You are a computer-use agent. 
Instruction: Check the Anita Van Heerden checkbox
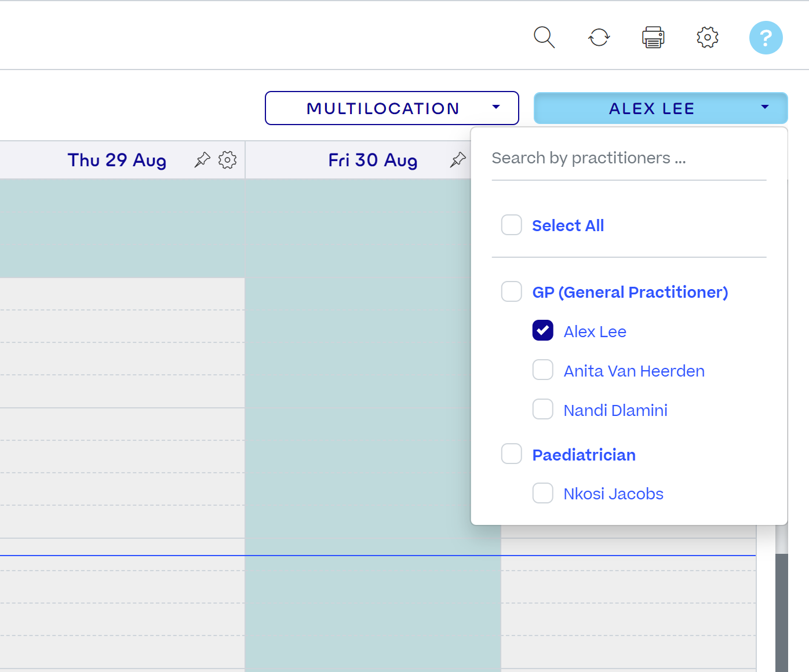(x=543, y=370)
